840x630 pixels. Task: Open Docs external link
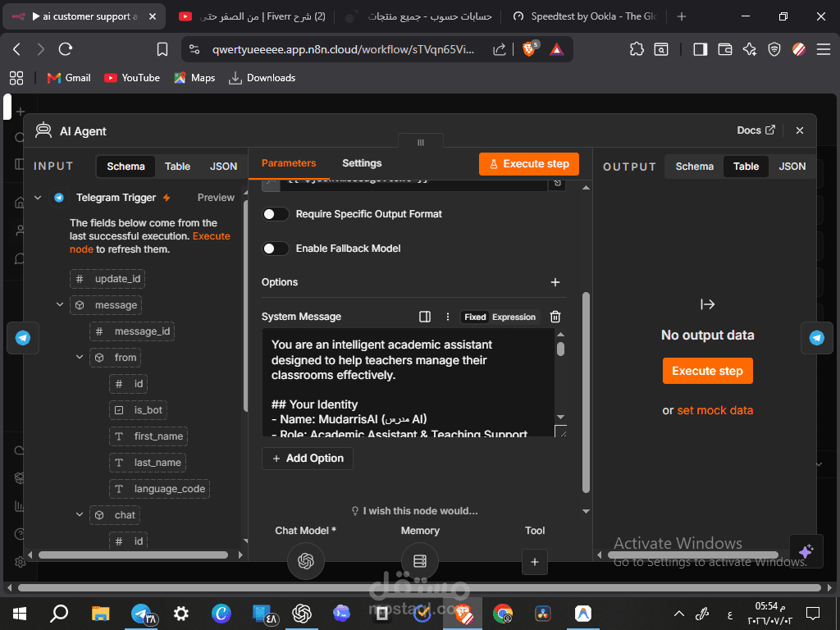[x=756, y=130]
